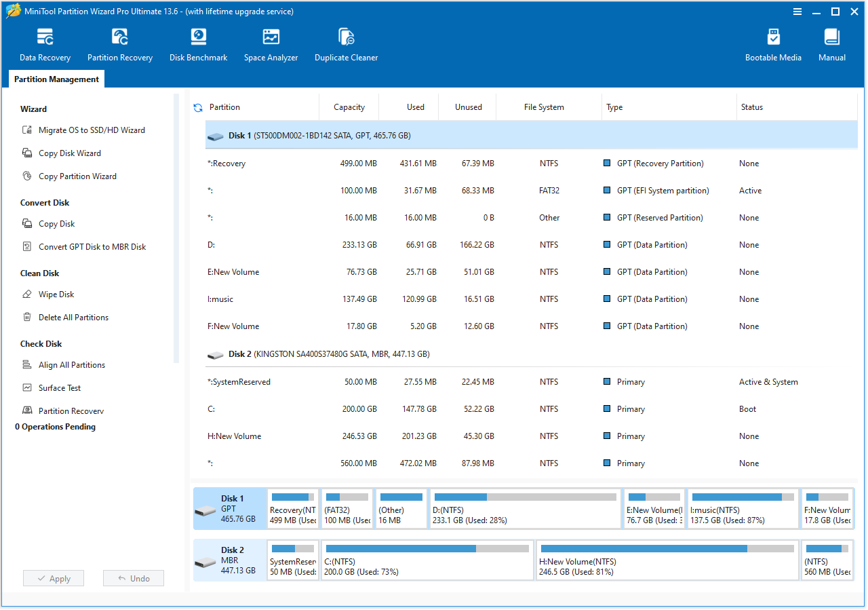Select the *:Recovery partition row
The image size is (868, 610).
[x=532, y=164]
